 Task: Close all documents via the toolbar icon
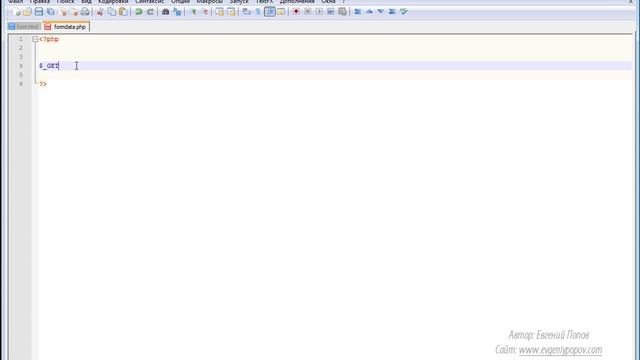click(x=74, y=12)
